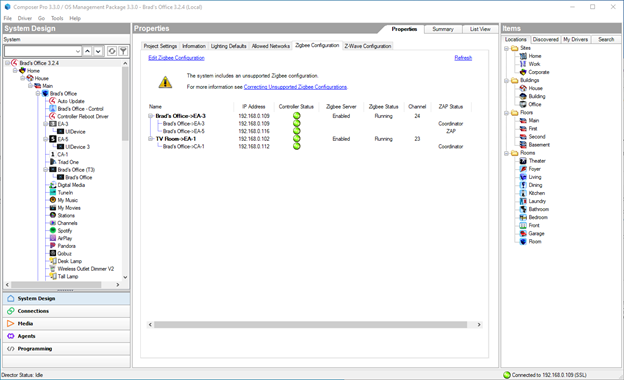Select the Triad One device

coord(68,162)
